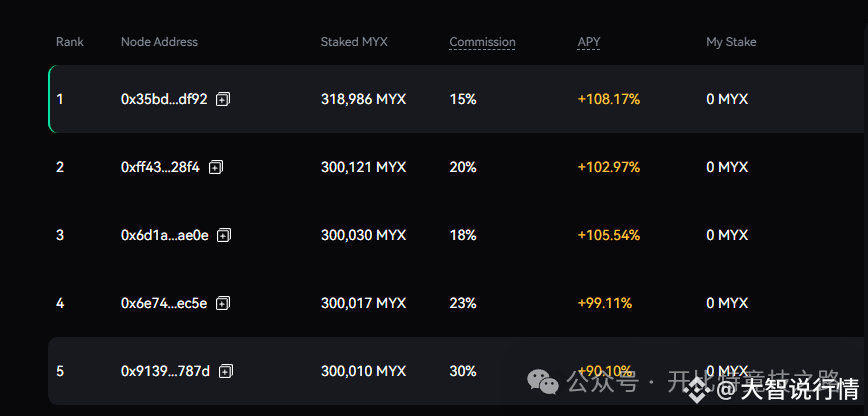Screen dimensions: 868x416
Task: Open node address 0x6e74...ec5e link
Action: tap(164, 303)
